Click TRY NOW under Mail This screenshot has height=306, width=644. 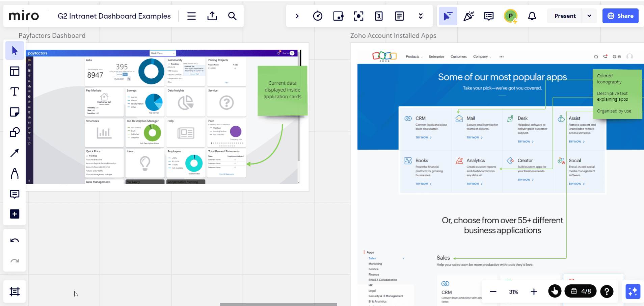[474, 137]
